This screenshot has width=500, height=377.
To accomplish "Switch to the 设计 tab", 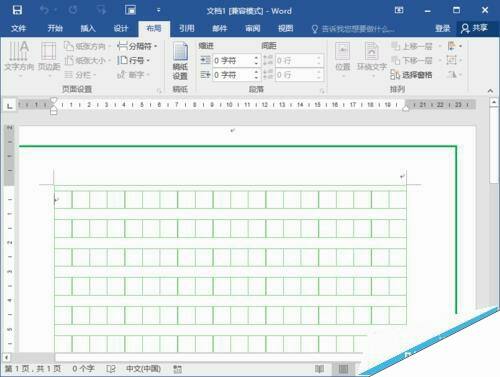I will (121, 28).
